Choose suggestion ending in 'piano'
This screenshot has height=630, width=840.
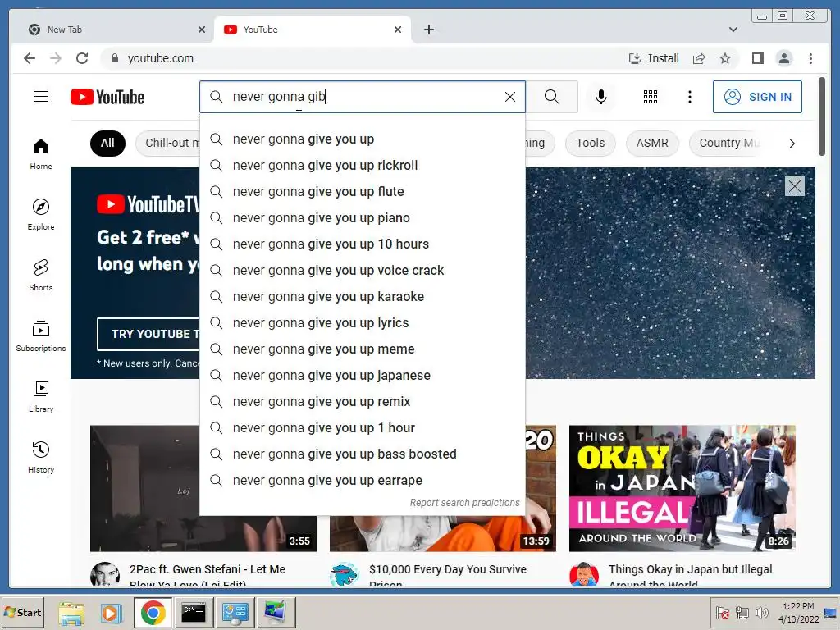[362, 218]
